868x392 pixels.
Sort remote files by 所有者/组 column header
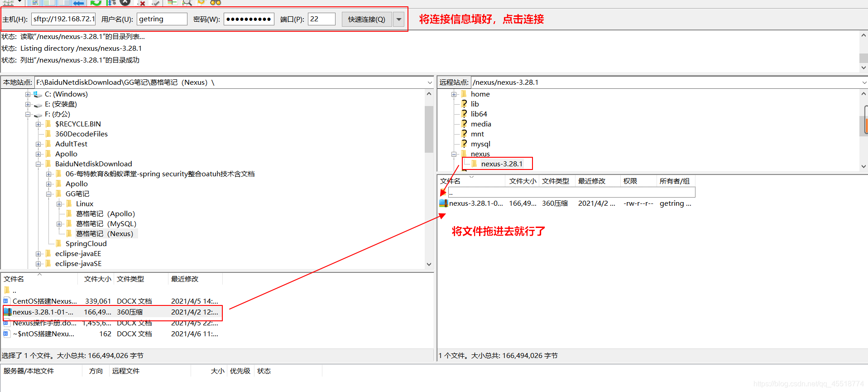point(676,181)
